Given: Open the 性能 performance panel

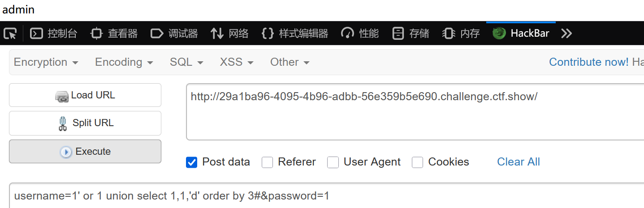Looking at the screenshot, I should [360, 33].
